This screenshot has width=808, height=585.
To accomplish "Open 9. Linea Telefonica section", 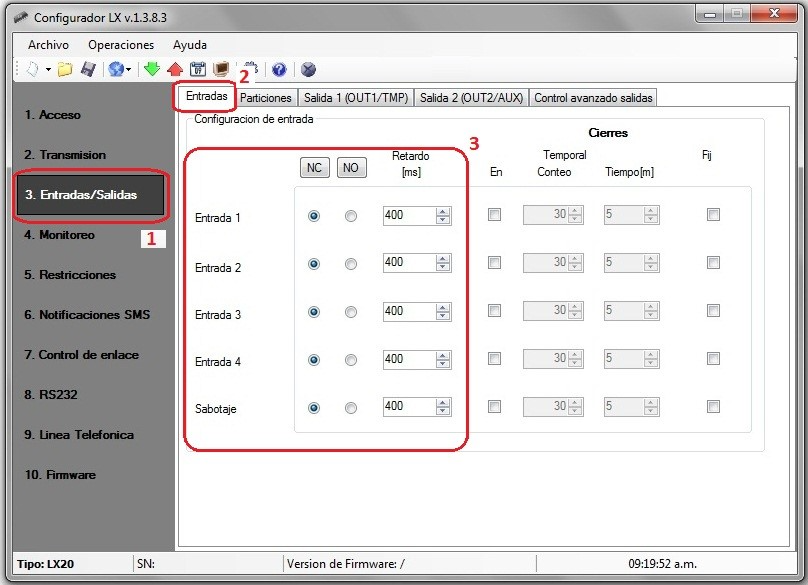I will coord(79,435).
